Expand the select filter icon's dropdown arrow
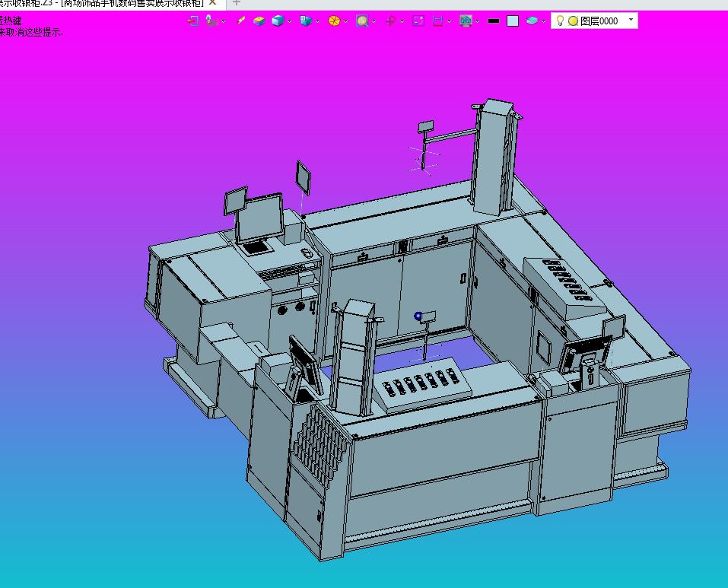Screen dimensions: 728x588 pos(224,21)
